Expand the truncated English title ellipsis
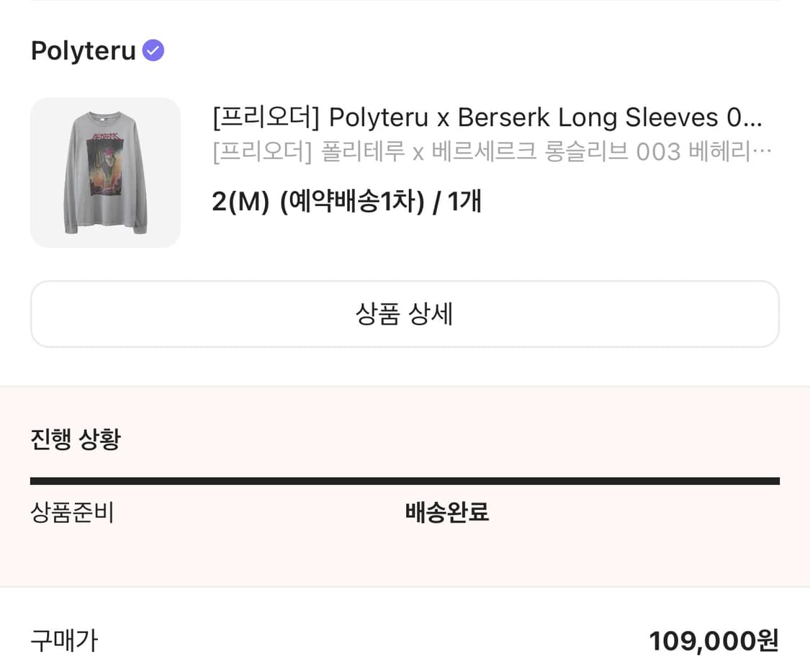Viewport: 810px width, 672px height. pos(752,117)
